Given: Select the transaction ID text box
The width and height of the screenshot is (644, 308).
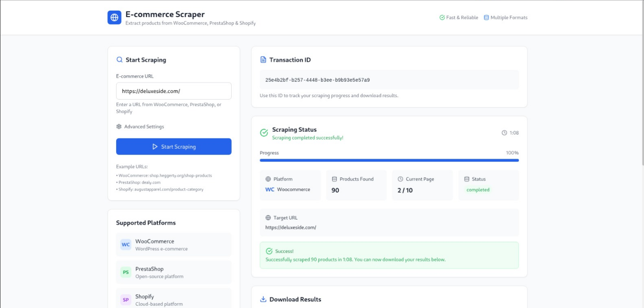Looking at the screenshot, I should [389, 80].
